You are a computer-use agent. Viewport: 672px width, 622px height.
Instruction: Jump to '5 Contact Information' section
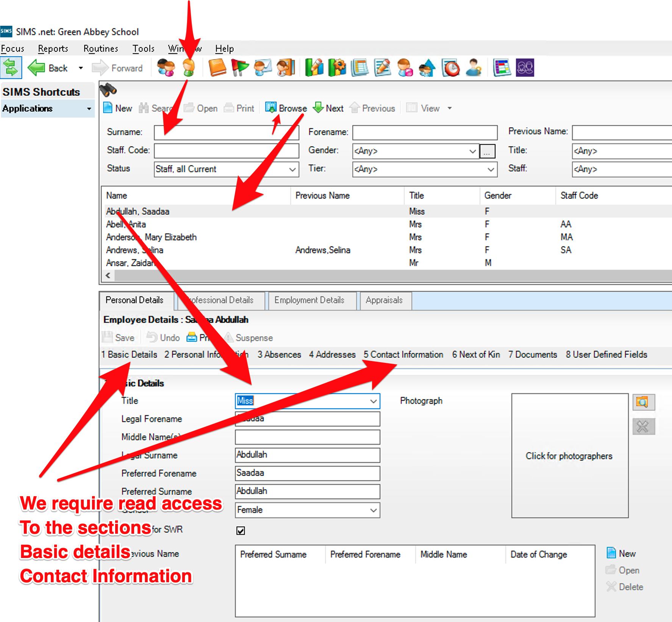(x=403, y=355)
